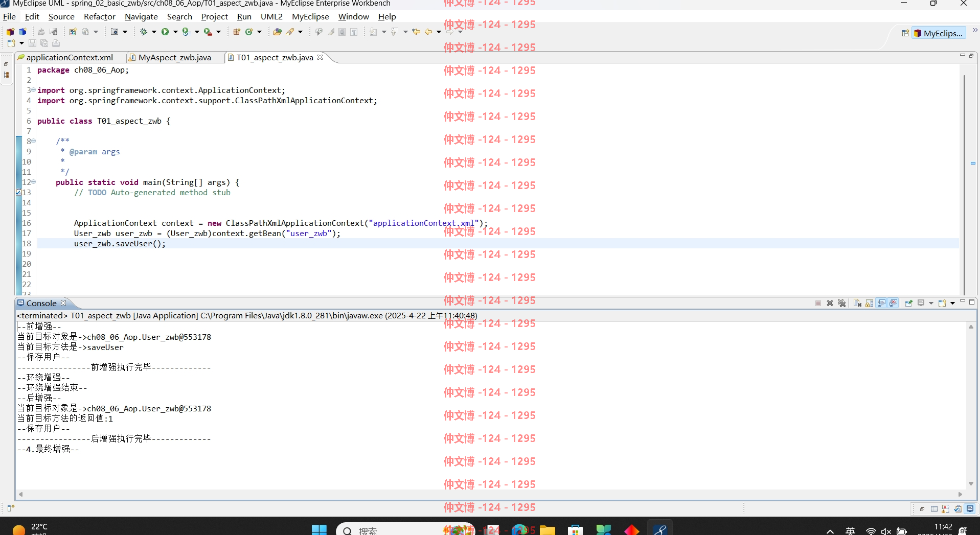Screen dimensions: 980x535
Task: Open the File menu
Action: [9, 17]
